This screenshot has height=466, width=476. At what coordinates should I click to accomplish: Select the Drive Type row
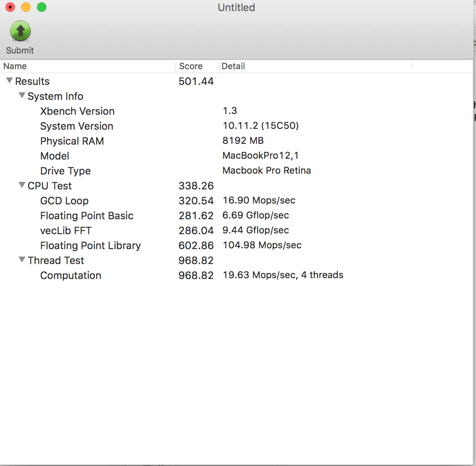pos(65,171)
